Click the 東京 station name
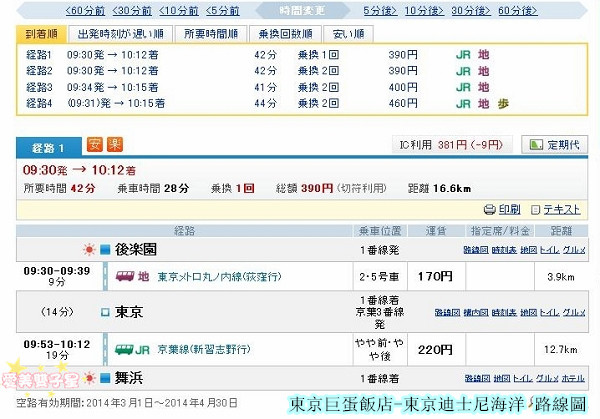This screenshot has width=600, height=419. 129,312
